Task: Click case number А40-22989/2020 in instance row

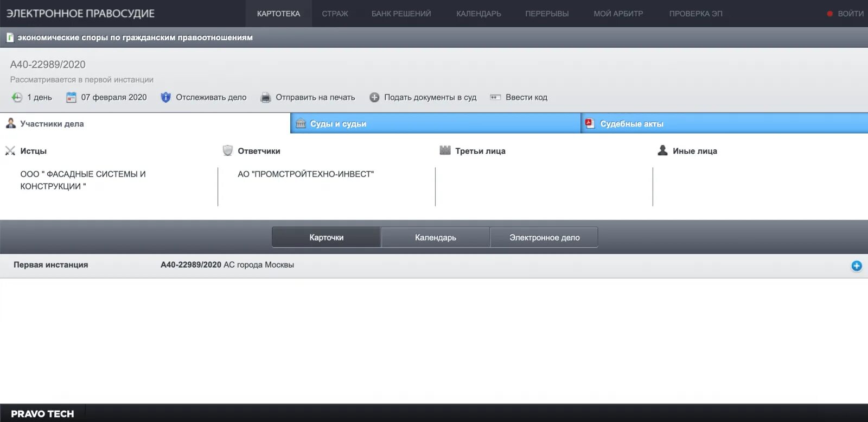Action: click(191, 264)
